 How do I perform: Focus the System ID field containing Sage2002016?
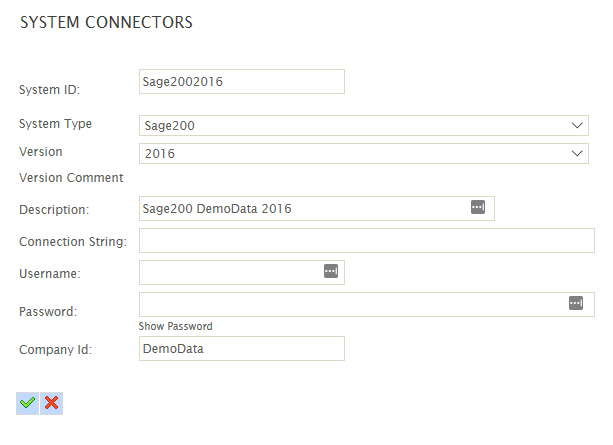click(242, 82)
